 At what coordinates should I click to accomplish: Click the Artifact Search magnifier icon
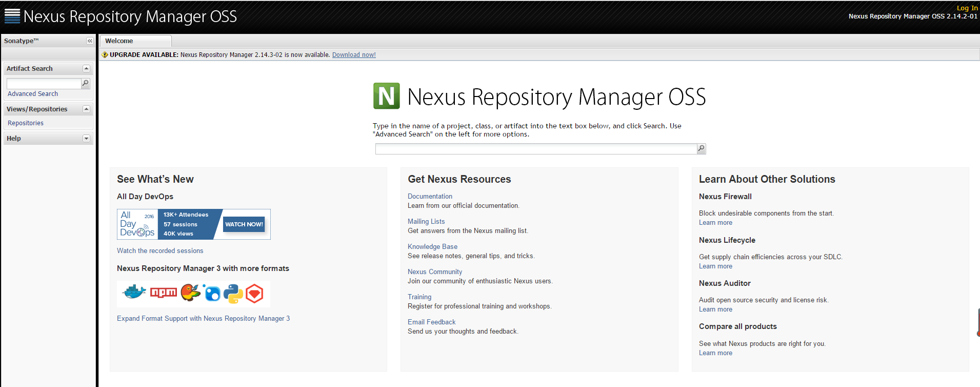coord(86,83)
